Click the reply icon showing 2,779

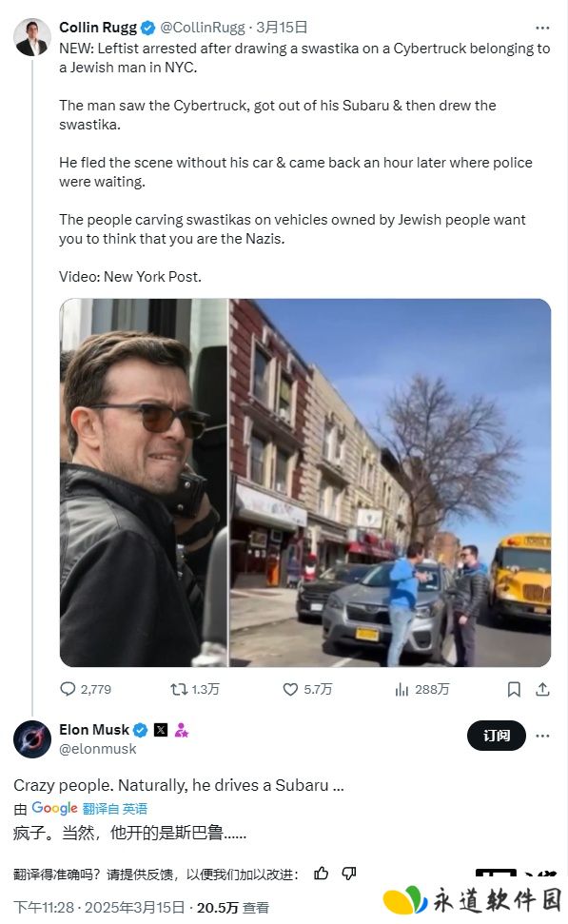point(69,689)
